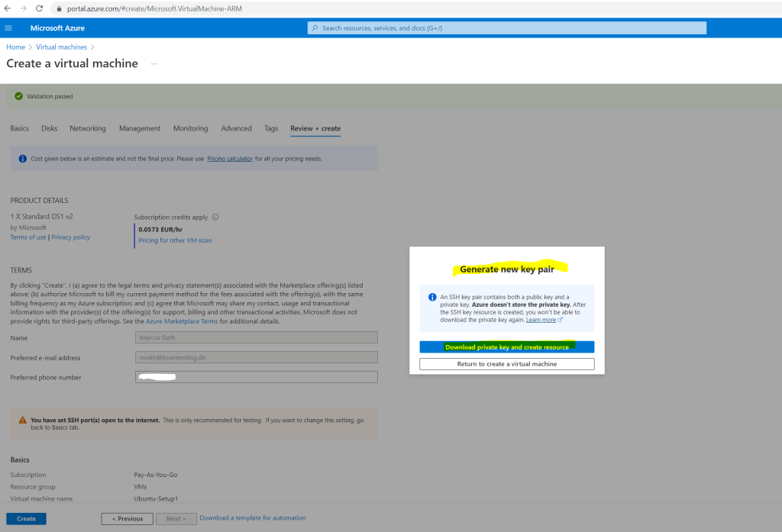The image size is (782, 532).
Task: Click the Preferred e-mail address field
Action: coord(257,357)
